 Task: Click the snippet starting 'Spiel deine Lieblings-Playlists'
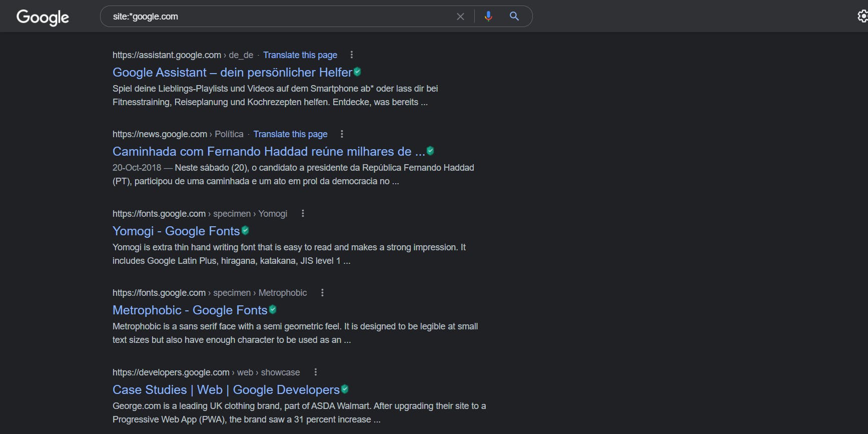click(275, 95)
